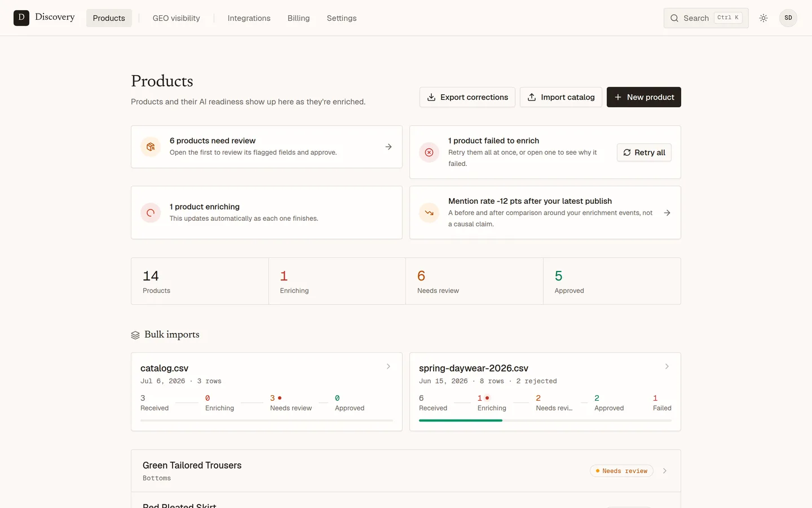Open the Billing tab
The height and width of the screenshot is (508, 812).
(x=299, y=18)
